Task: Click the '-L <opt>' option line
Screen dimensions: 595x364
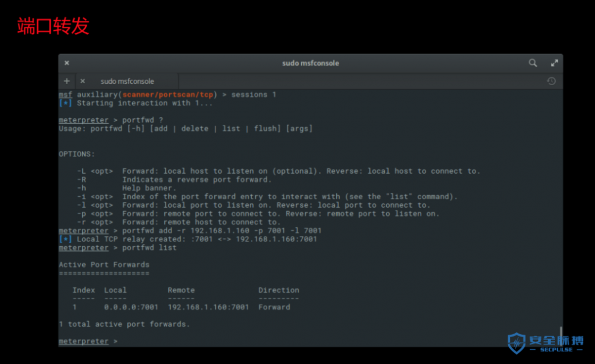Action: 278,171
